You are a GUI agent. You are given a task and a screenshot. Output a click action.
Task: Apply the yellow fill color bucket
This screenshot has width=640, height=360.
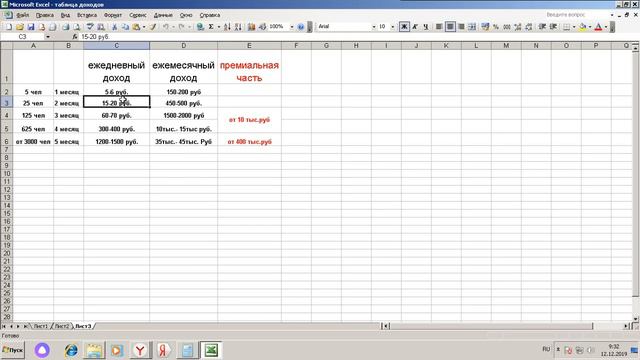tap(582, 27)
